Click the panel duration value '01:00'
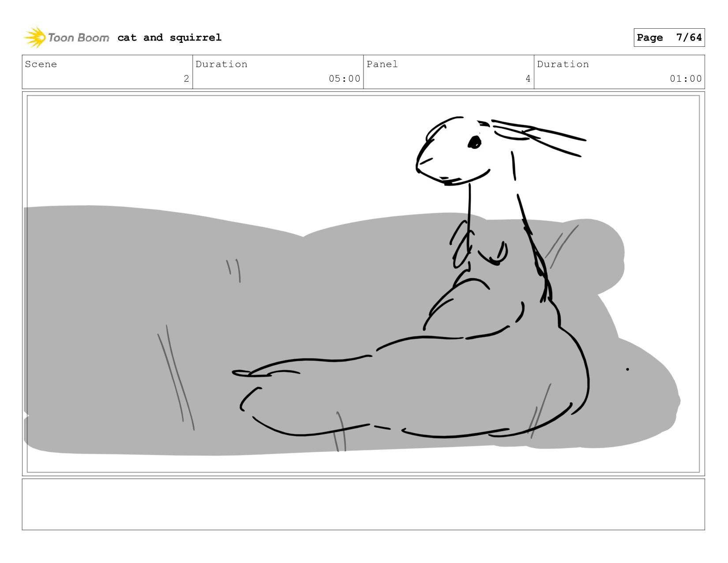728x563 pixels. 686,79
